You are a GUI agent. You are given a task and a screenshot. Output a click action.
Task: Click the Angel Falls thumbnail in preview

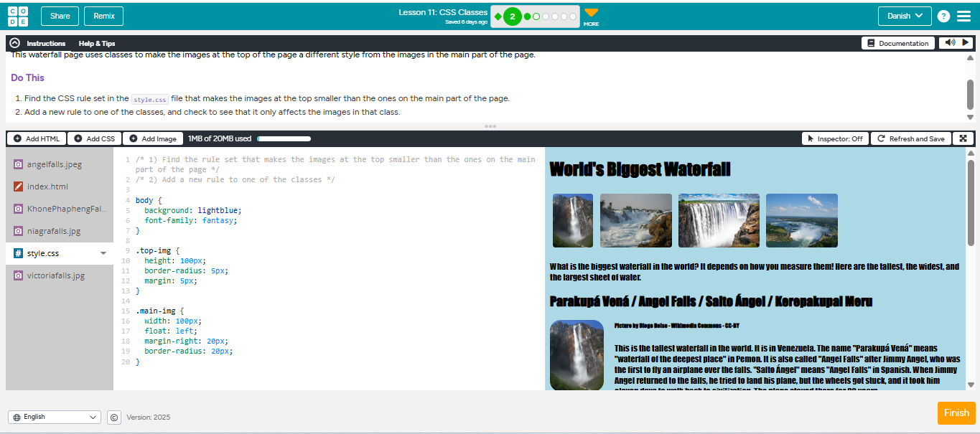572,220
